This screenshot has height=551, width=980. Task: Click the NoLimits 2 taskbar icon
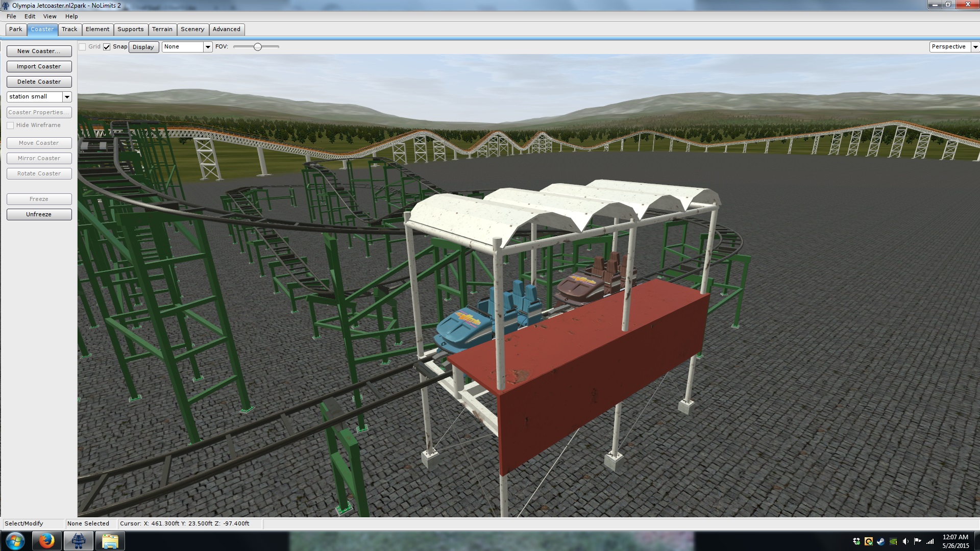click(x=78, y=541)
